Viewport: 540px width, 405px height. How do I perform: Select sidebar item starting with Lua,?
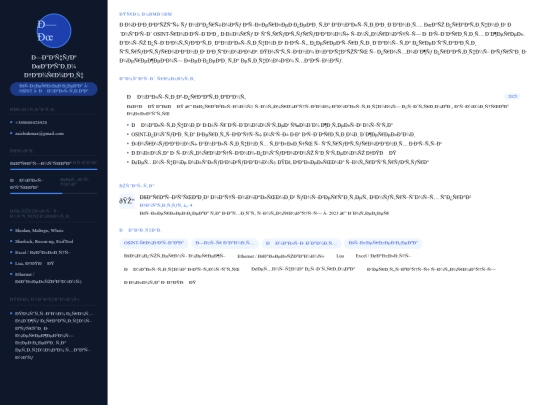tap(34, 263)
